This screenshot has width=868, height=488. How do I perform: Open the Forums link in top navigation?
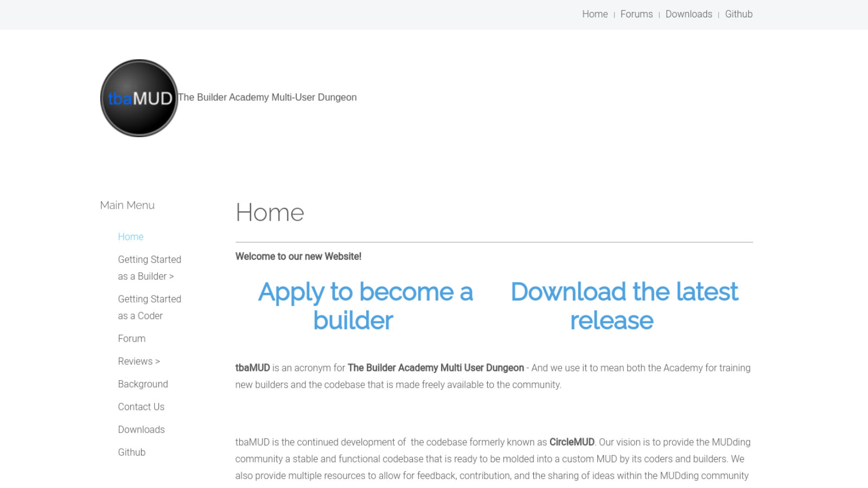(x=636, y=14)
